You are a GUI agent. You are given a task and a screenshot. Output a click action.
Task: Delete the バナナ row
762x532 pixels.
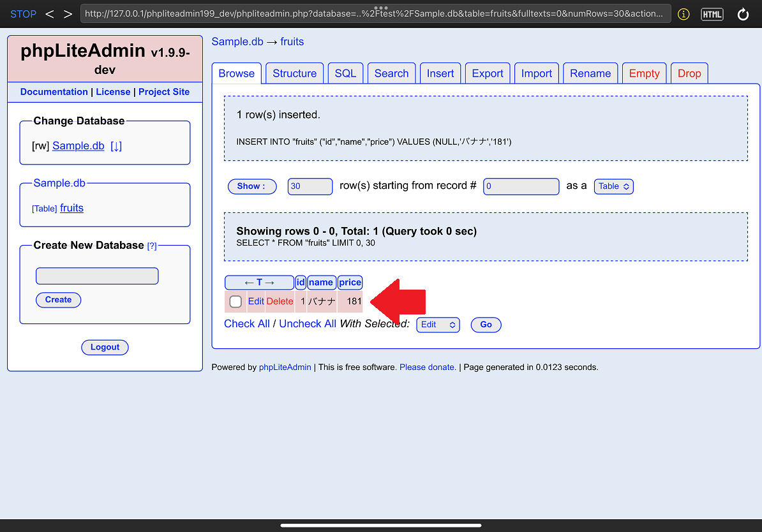(280, 301)
